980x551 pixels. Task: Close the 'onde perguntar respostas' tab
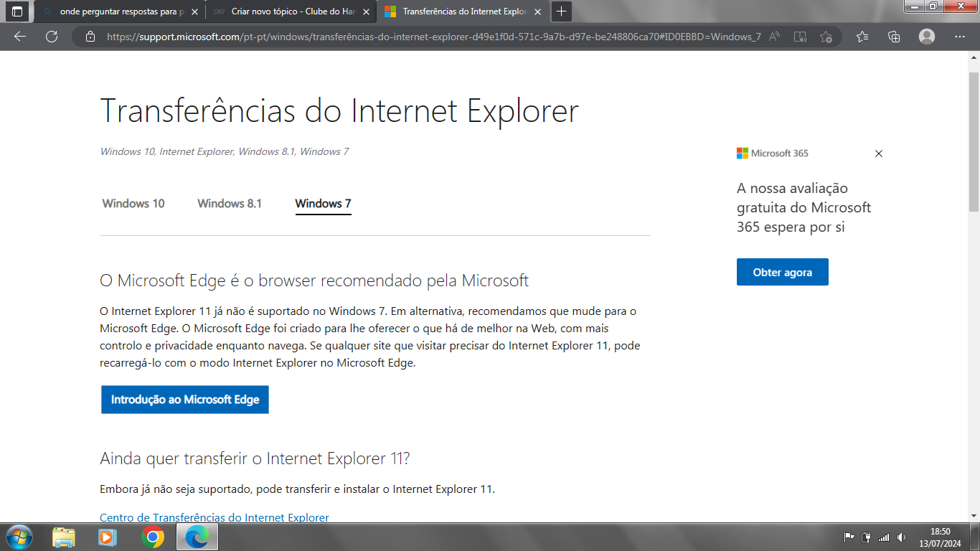194,11
